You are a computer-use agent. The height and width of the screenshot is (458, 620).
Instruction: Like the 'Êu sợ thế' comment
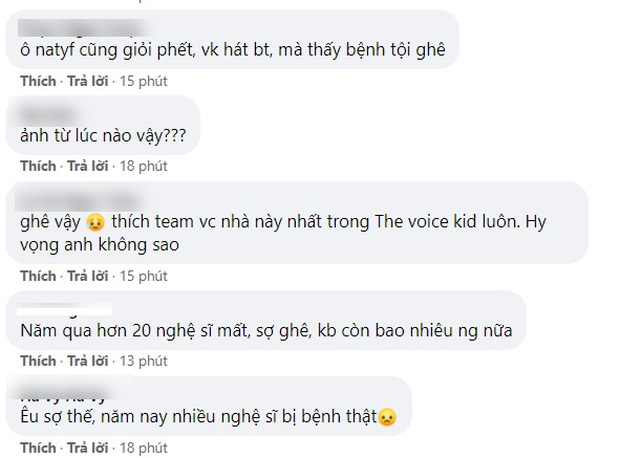pyautogui.click(x=38, y=446)
